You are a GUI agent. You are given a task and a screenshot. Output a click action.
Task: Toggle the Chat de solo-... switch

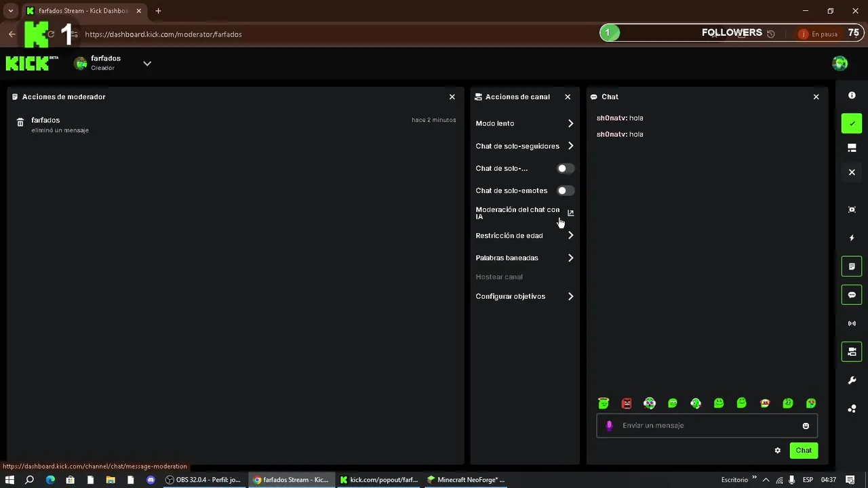pyautogui.click(x=565, y=168)
